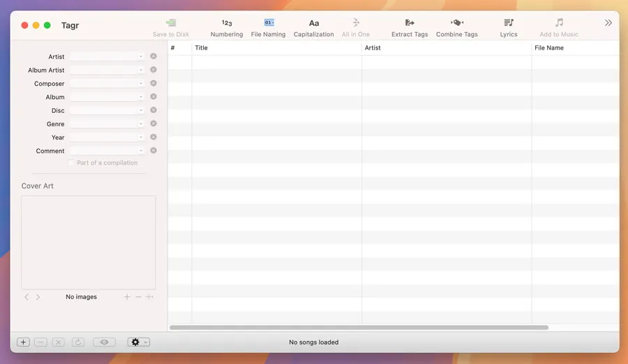Image resolution: width=628 pixels, height=364 pixels.
Task: Enable Part of a compilation checkbox
Action: coord(71,162)
